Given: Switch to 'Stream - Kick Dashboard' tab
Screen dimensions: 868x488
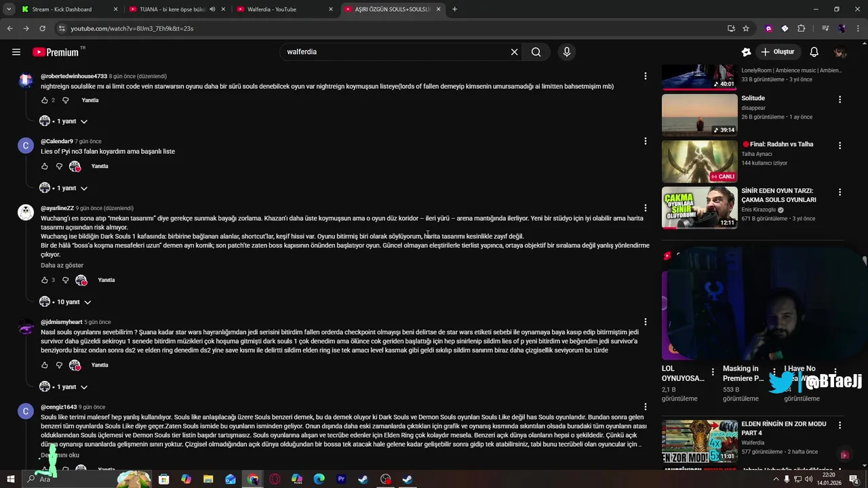Looking at the screenshot, I should [x=70, y=9].
